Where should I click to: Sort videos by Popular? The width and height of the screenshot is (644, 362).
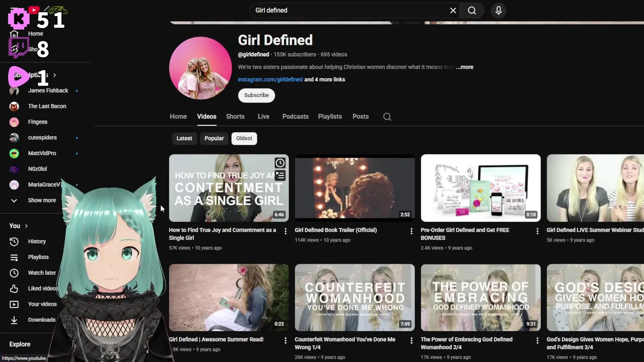point(214,138)
